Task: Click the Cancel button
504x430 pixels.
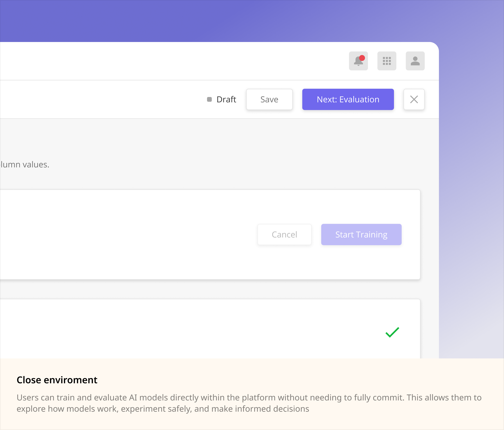Action: tap(284, 234)
